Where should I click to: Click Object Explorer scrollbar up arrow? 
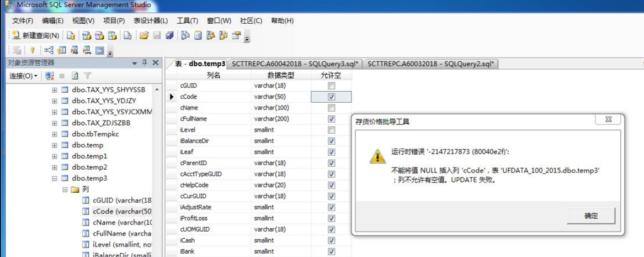point(157,90)
